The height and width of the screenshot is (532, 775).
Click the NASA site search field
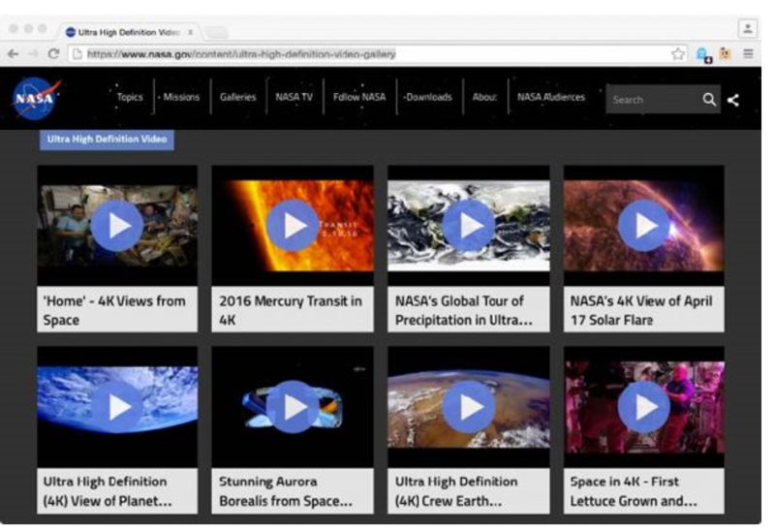point(651,99)
